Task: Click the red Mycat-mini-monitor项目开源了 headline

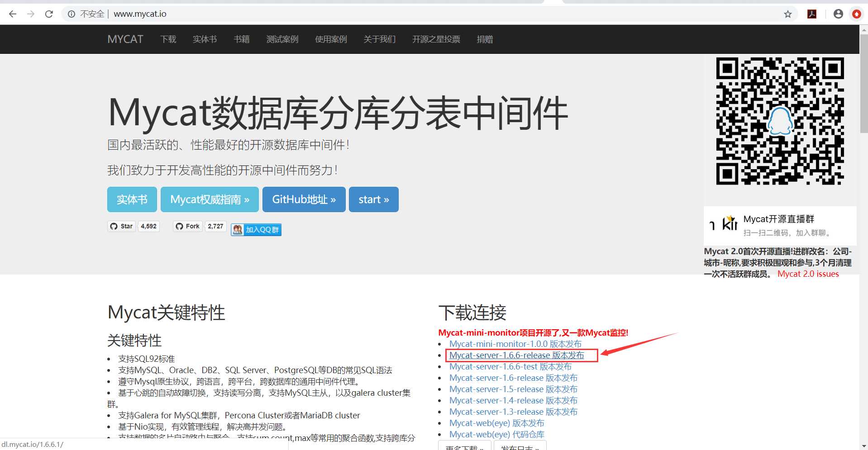Action: click(533, 333)
